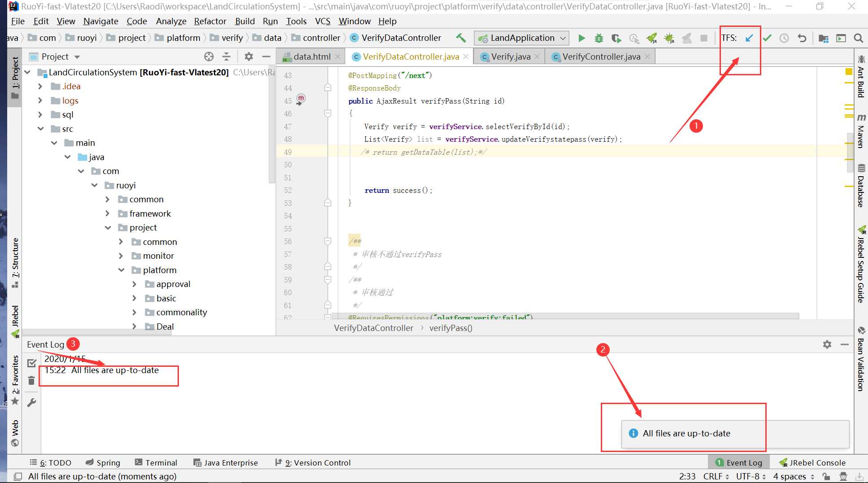The image size is (868, 483).
Task: Open LandApplication run configuration dropdown
Action: (x=522, y=38)
